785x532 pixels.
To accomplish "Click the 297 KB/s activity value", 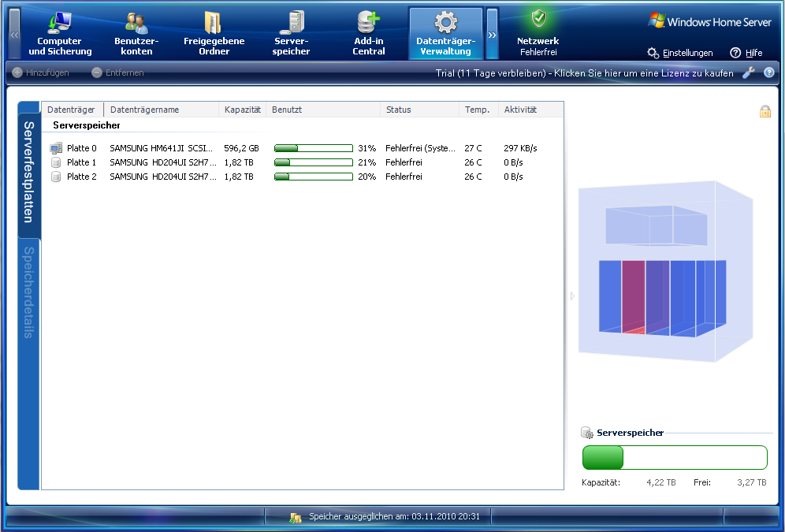I will tap(520, 148).
